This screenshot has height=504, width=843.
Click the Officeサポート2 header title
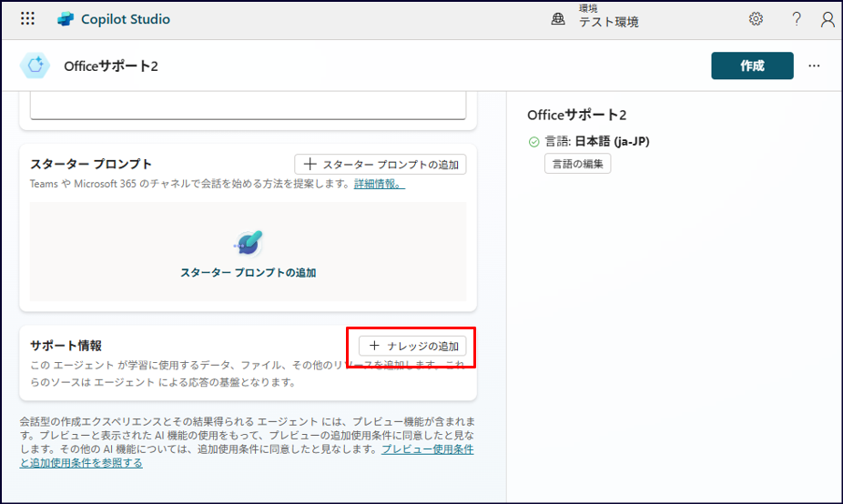(111, 66)
